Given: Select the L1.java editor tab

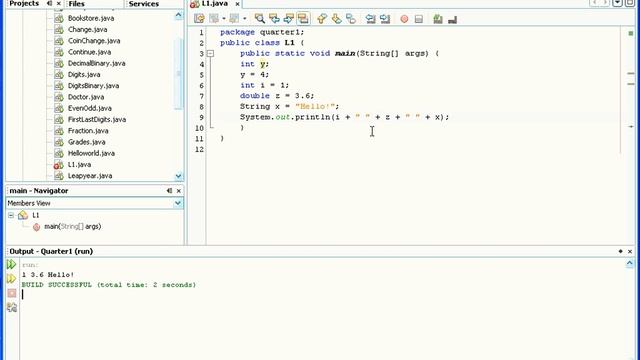Looking at the screenshot, I should click(215, 4).
